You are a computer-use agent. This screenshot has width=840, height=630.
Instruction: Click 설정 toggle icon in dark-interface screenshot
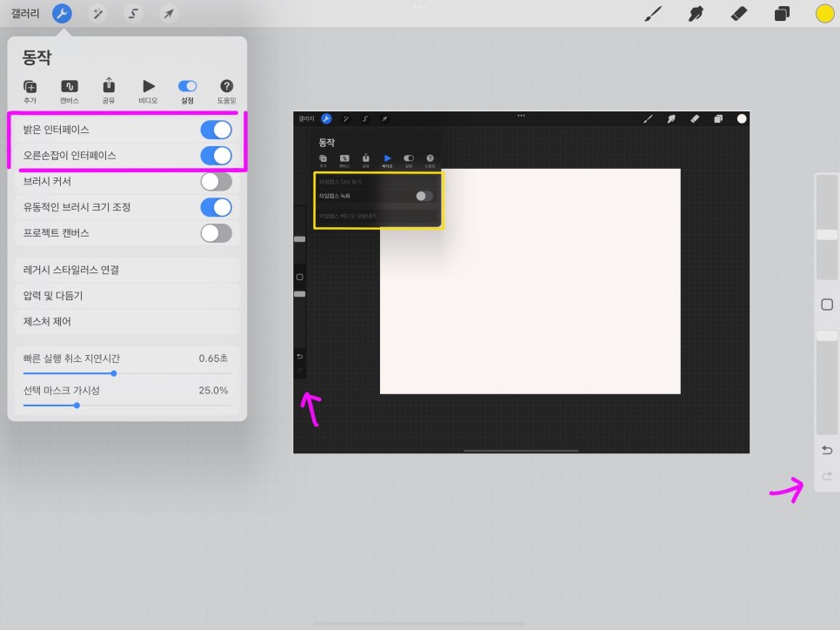[x=409, y=161]
